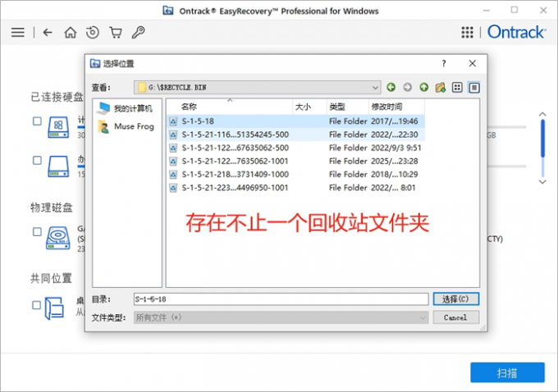Select Muse Frog in the sidebar
Screen dimensions: 558x392
click(126, 126)
